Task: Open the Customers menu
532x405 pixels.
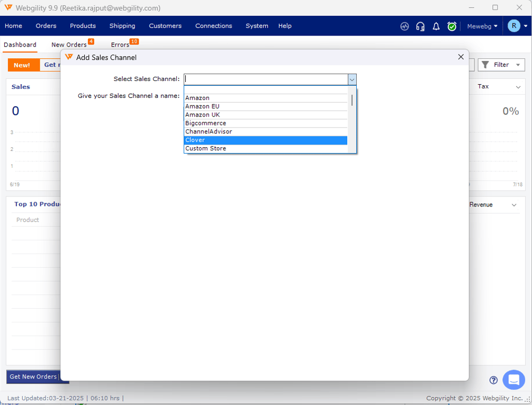Action: pos(165,26)
